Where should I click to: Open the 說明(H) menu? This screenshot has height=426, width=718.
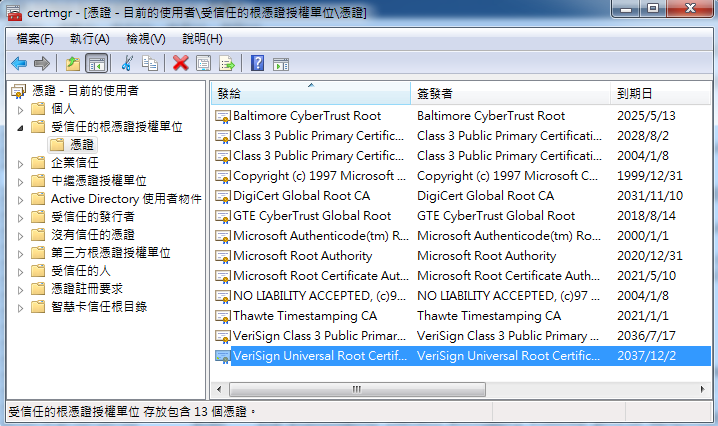pos(202,39)
